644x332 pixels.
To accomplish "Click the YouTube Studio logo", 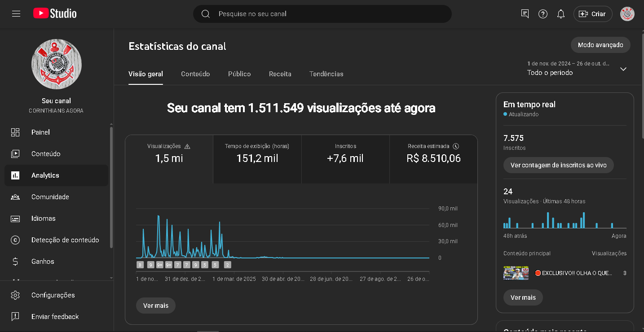I will click(x=55, y=13).
